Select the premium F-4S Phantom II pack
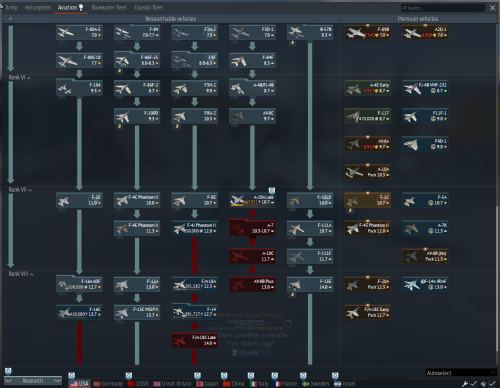 tap(368, 228)
